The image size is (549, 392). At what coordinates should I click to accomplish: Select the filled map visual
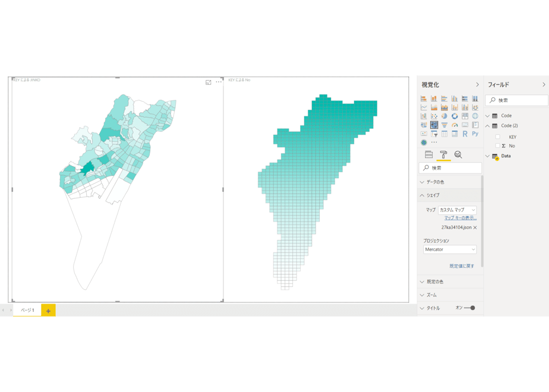pos(424,125)
